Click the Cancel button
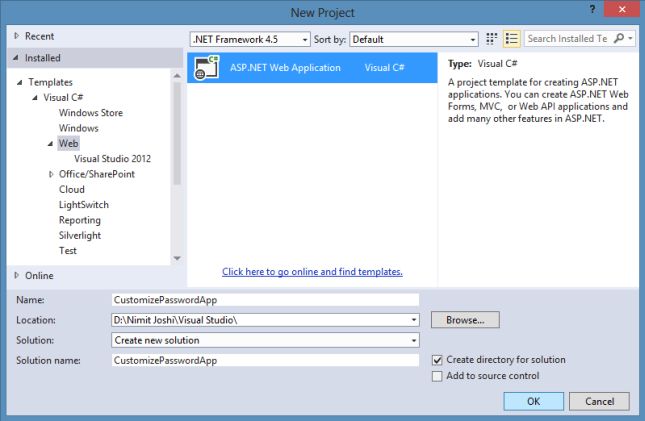The image size is (645, 421). 599,401
